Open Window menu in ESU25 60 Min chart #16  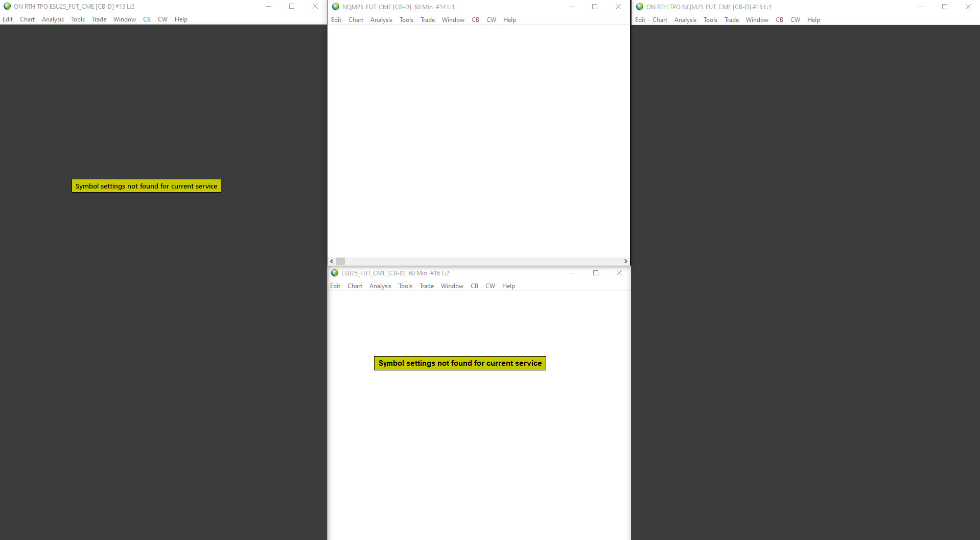452,286
